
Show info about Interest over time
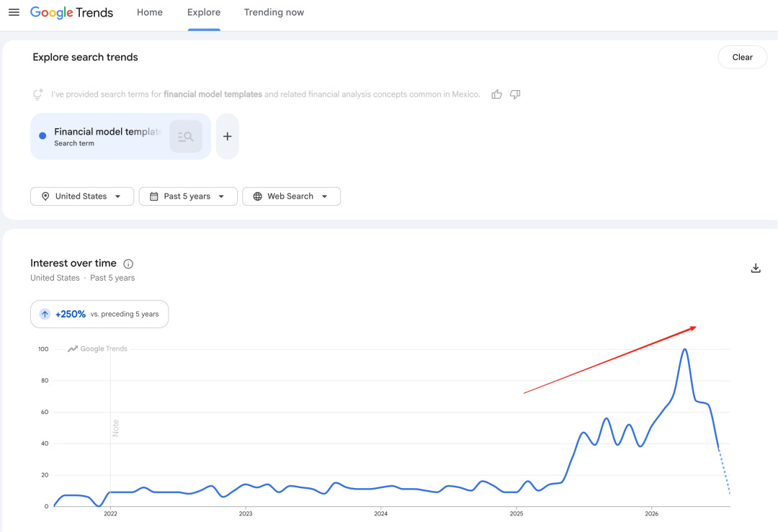coord(128,263)
